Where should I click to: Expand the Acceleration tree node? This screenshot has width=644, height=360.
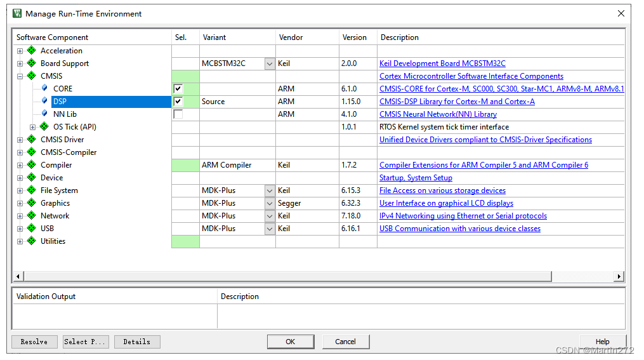(20, 51)
